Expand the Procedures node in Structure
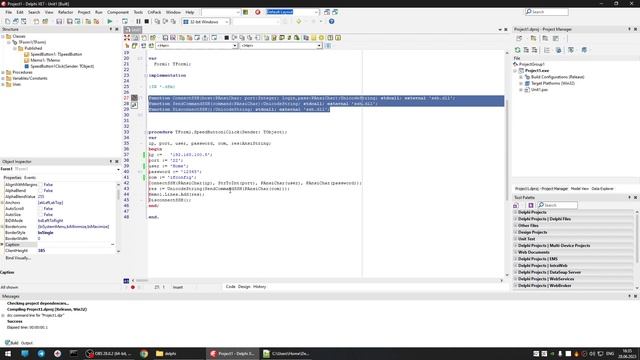The width and height of the screenshot is (640, 360). click(x=3, y=72)
